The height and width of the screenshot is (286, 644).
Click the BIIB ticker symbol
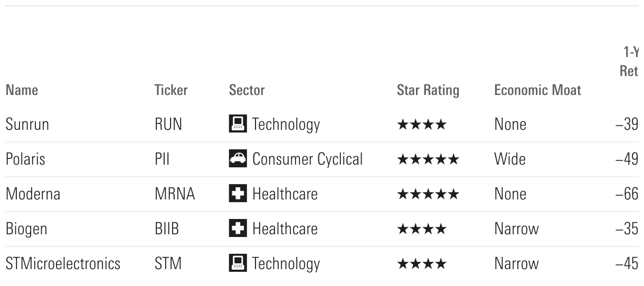(167, 229)
